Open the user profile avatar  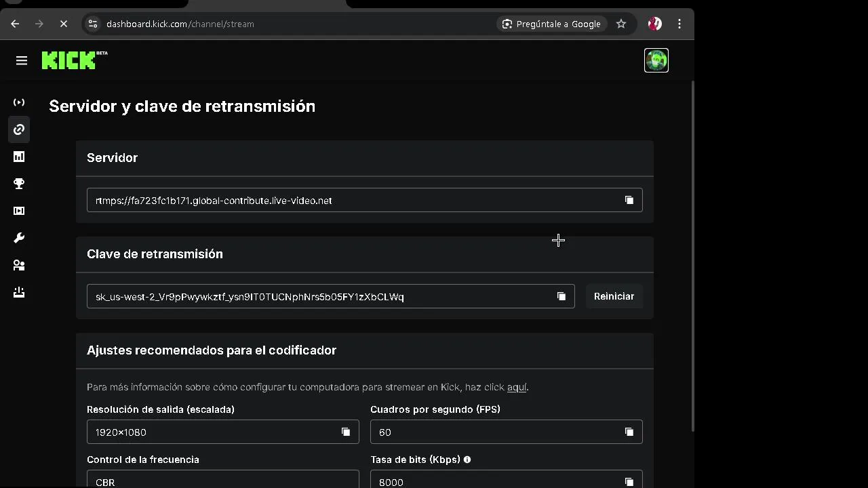[656, 60]
